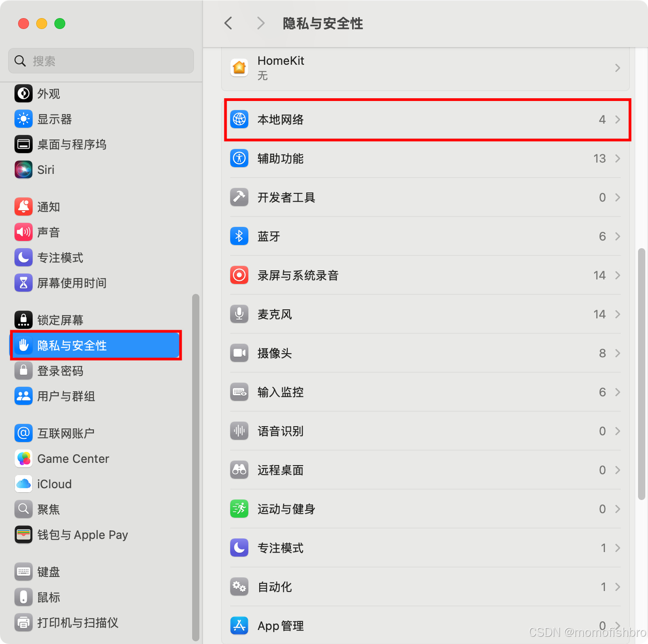Click the 录屏与系统录音 record icon
This screenshot has height=644, width=648.
pos(239,275)
